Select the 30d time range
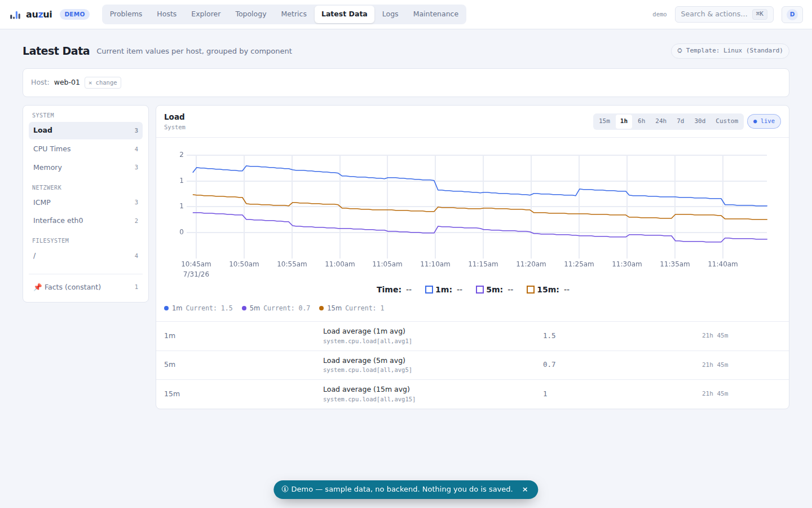Image resolution: width=812 pixels, height=508 pixels. [x=700, y=121]
